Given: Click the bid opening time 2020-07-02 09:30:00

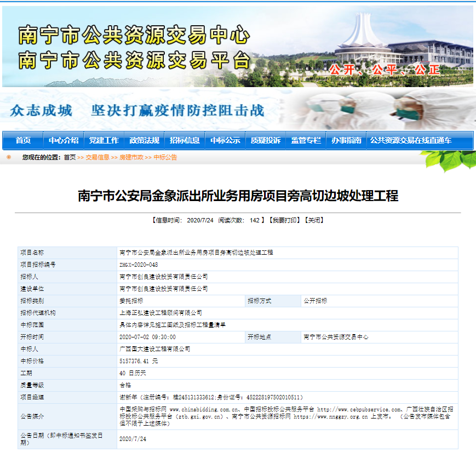Looking at the screenshot, I should 147,337.
